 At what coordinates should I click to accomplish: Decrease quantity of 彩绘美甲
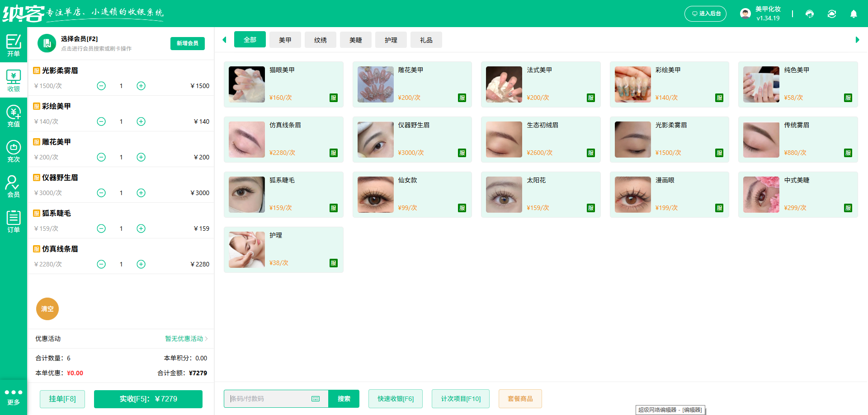101,121
